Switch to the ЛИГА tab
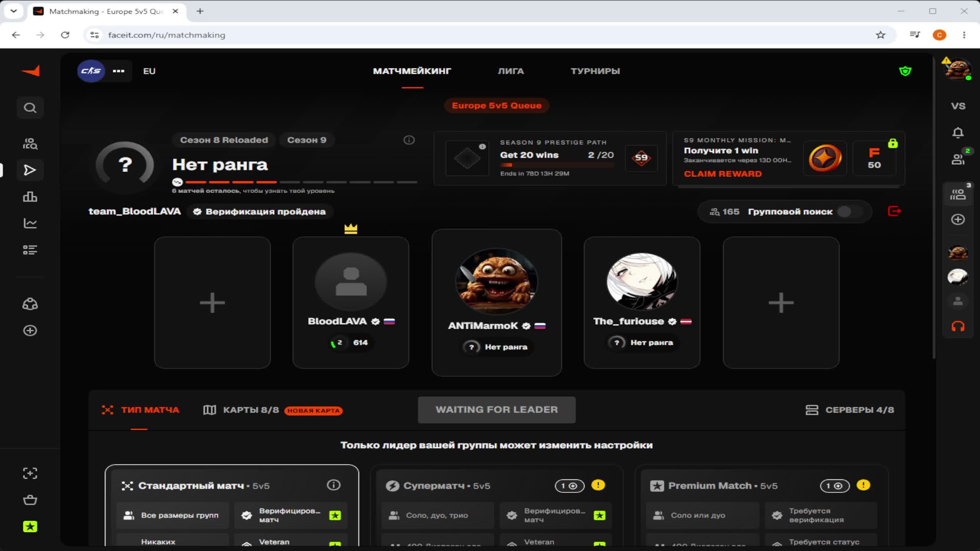Viewport: 980px width, 551px height. [511, 71]
